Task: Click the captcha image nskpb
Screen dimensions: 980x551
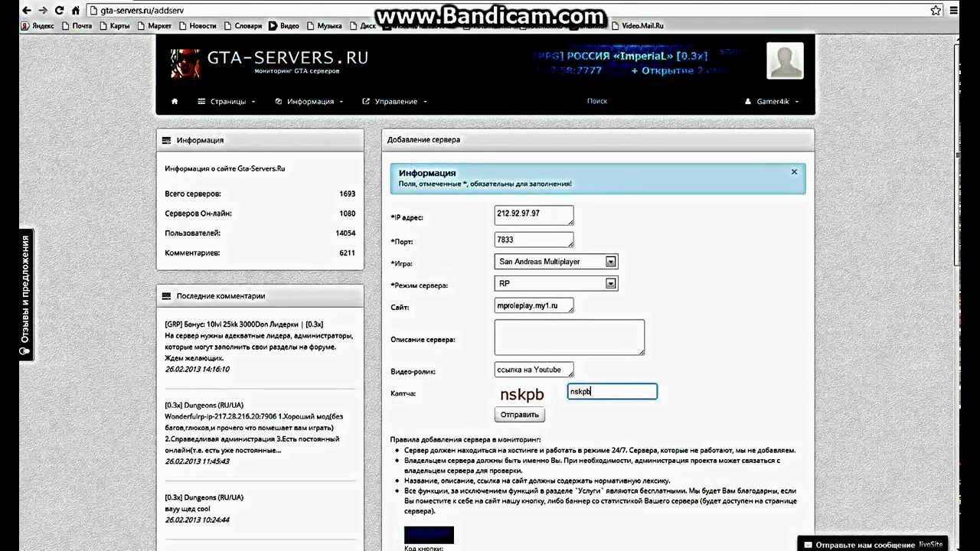Action: tap(522, 394)
